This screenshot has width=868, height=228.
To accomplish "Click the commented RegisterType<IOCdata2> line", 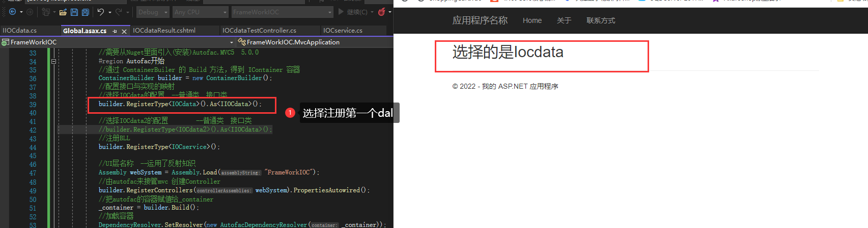I will pos(185,130).
